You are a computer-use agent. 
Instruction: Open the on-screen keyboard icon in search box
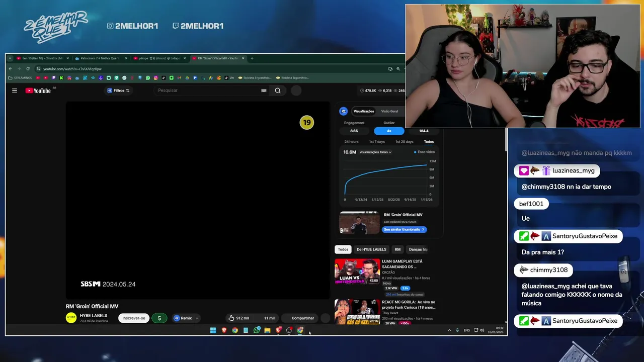pyautogui.click(x=264, y=90)
